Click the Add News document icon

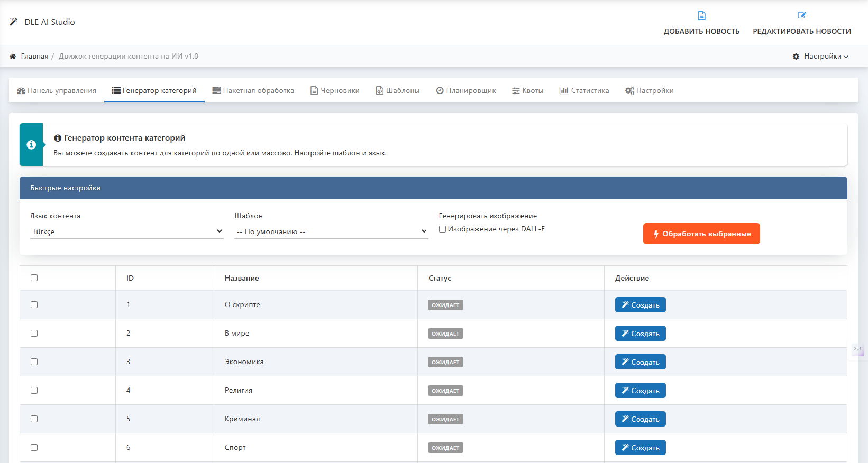point(701,15)
